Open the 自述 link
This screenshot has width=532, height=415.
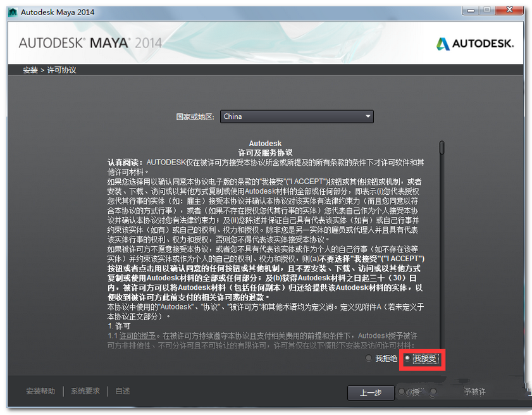(x=123, y=391)
